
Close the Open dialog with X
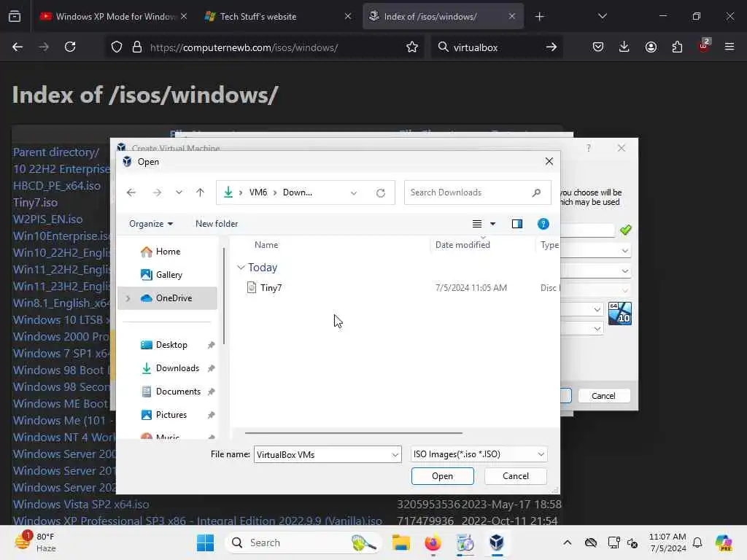(549, 161)
